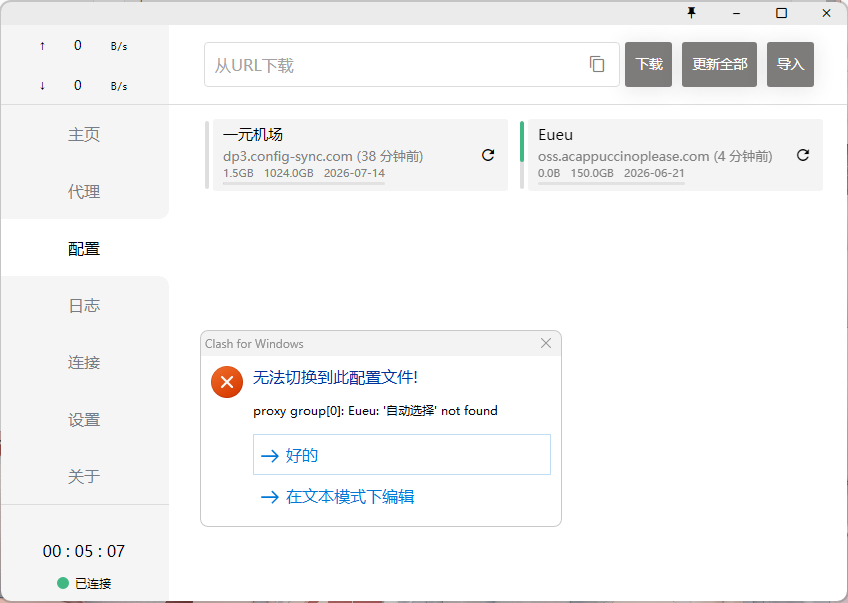Pin the window on top
The width and height of the screenshot is (848, 603).
[x=691, y=12]
